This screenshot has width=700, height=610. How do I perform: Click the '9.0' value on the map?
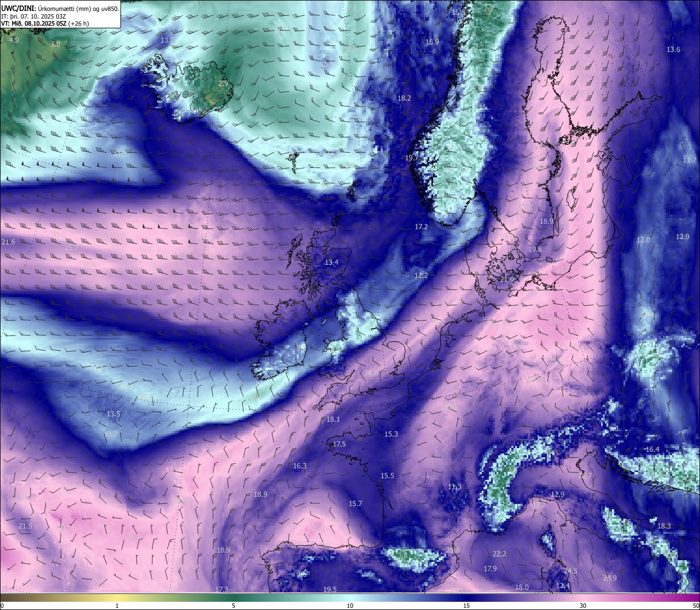tap(546, 539)
